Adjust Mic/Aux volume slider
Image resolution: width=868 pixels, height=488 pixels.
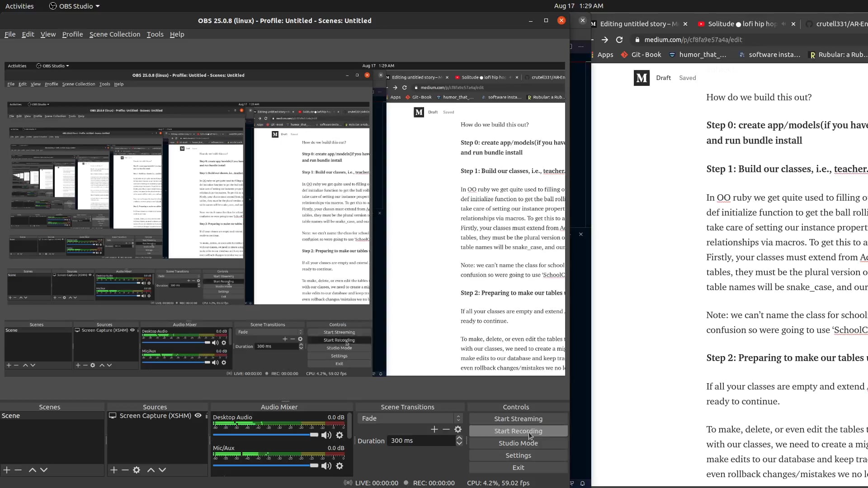tap(265, 465)
